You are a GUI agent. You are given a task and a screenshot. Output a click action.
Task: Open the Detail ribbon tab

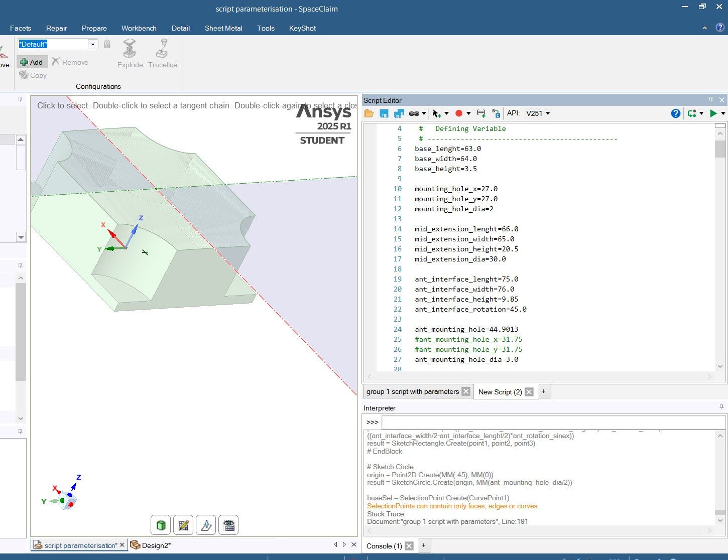click(x=181, y=28)
